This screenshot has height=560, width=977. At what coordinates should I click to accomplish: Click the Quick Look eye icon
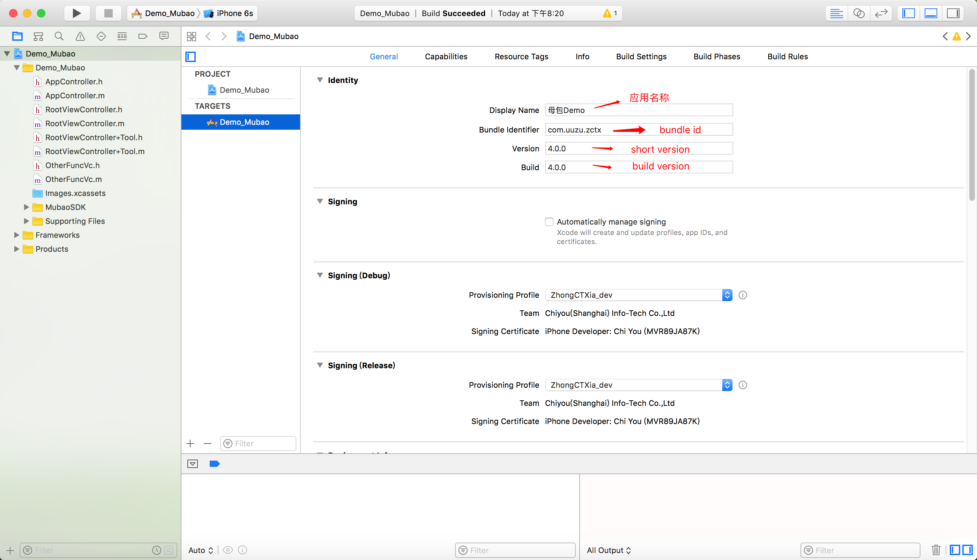tap(228, 550)
